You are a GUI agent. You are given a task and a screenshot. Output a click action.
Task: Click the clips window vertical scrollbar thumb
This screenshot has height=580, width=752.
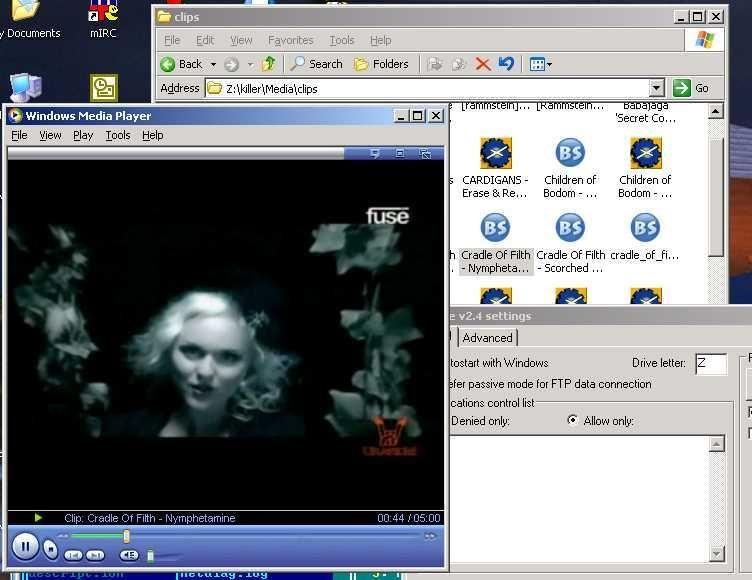716,197
